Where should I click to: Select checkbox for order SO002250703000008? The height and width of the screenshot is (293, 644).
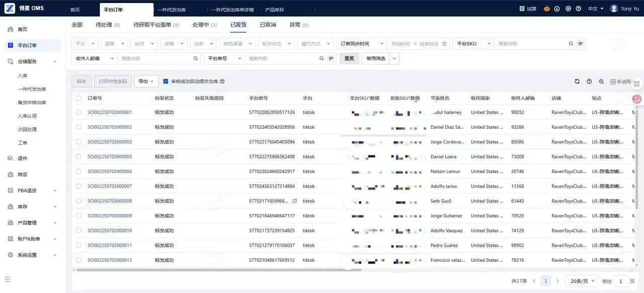tap(78, 201)
